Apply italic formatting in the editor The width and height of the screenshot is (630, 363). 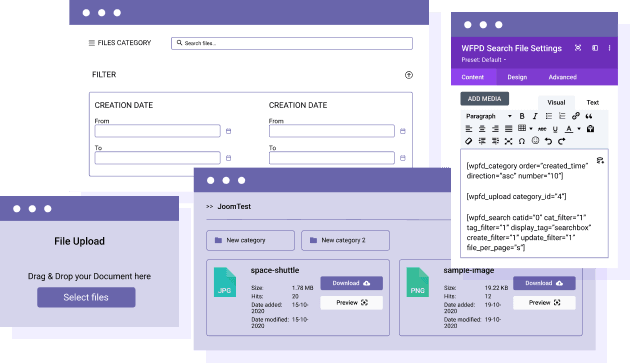535,116
